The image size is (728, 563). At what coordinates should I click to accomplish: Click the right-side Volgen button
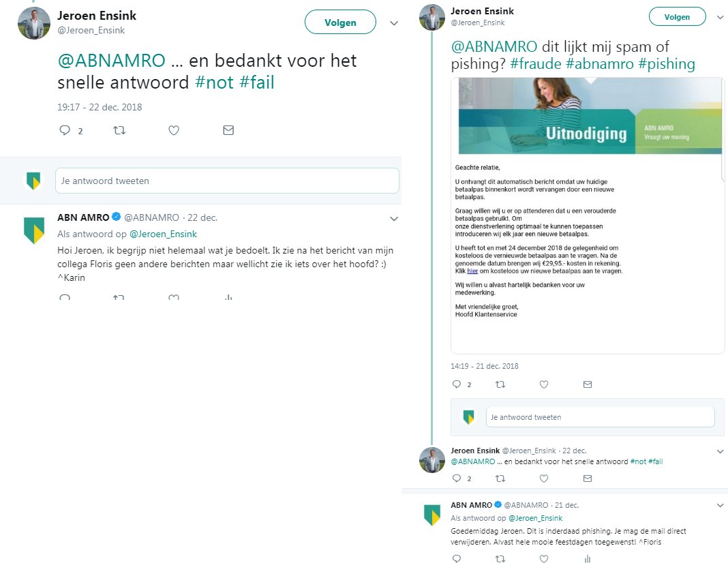[677, 17]
